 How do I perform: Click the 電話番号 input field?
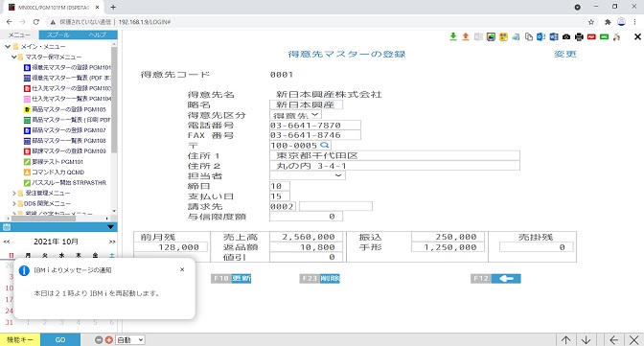click(315, 125)
